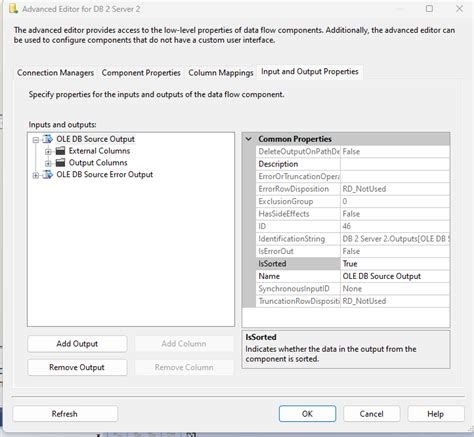Click the OLE DB Source Output node icon
Image resolution: width=474 pixels, height=437 pixels.
pos(48,139)
